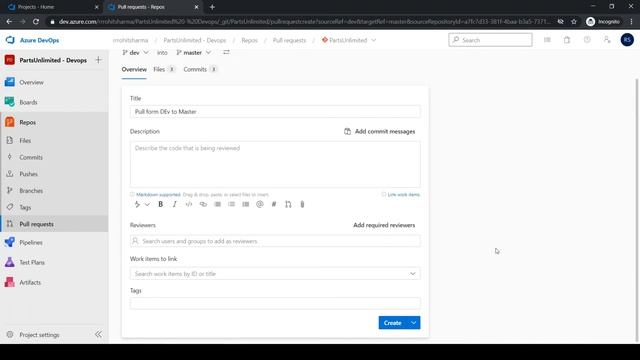The width and height of the screenshot is (640, 360).
Task: Open the header format dropdown in toolbar
Action: coord(142,204)
